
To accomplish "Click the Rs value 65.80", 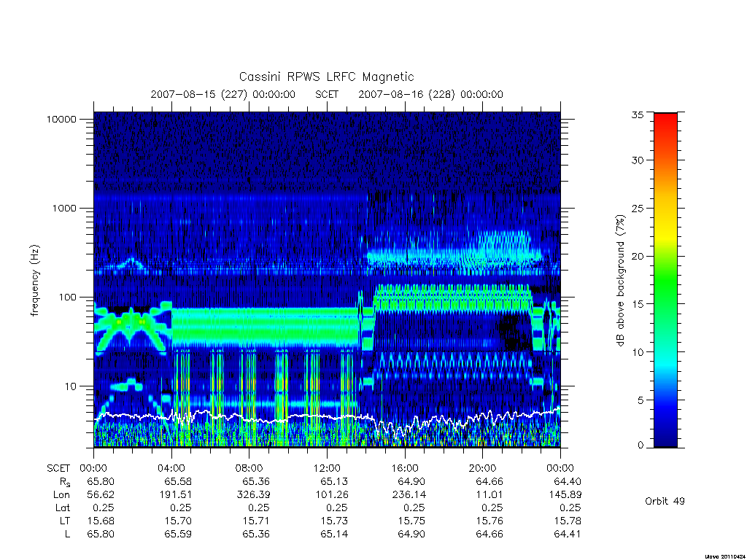I will [101, 481].
